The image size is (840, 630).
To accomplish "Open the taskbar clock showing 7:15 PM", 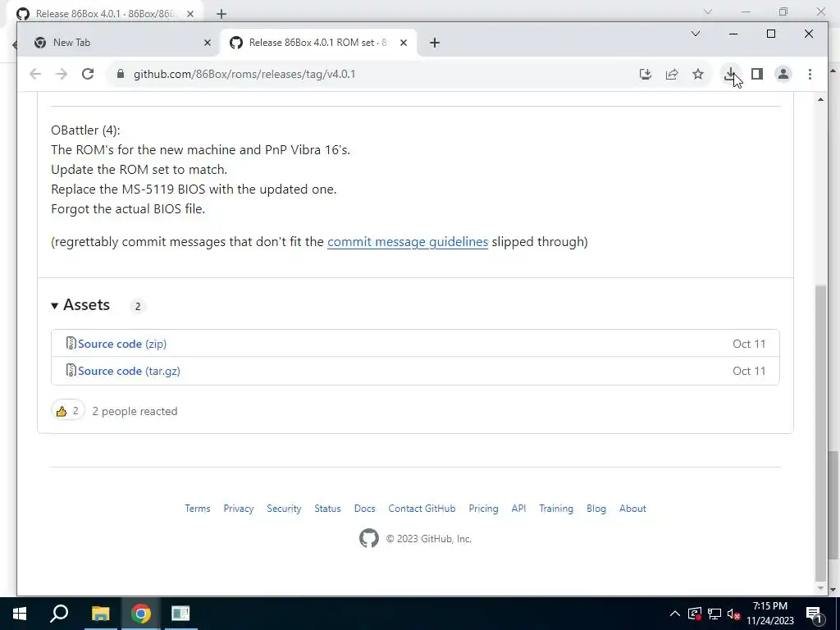I will point(770,614).
